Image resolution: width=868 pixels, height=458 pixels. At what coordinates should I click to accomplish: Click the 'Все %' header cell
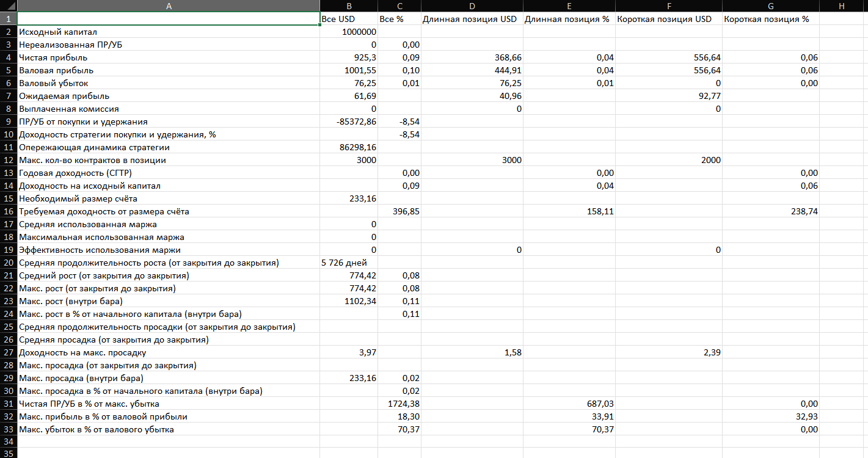pyautogui.click(x=399, y=19)
